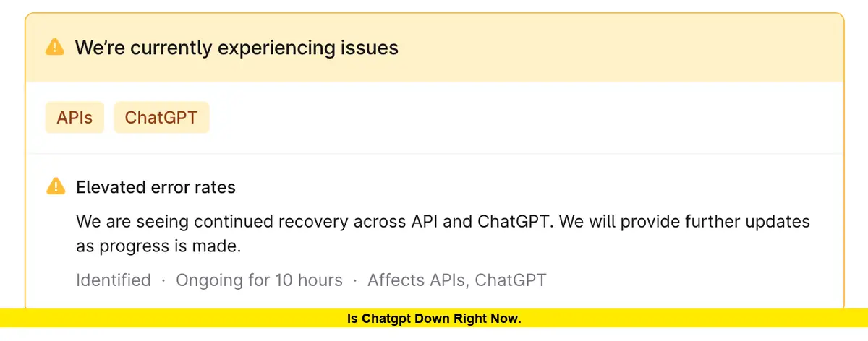The height and width of the screenshot is (341, 868).
Task: Click the "Ongoing for 10 hours" text
Action: 259,280
